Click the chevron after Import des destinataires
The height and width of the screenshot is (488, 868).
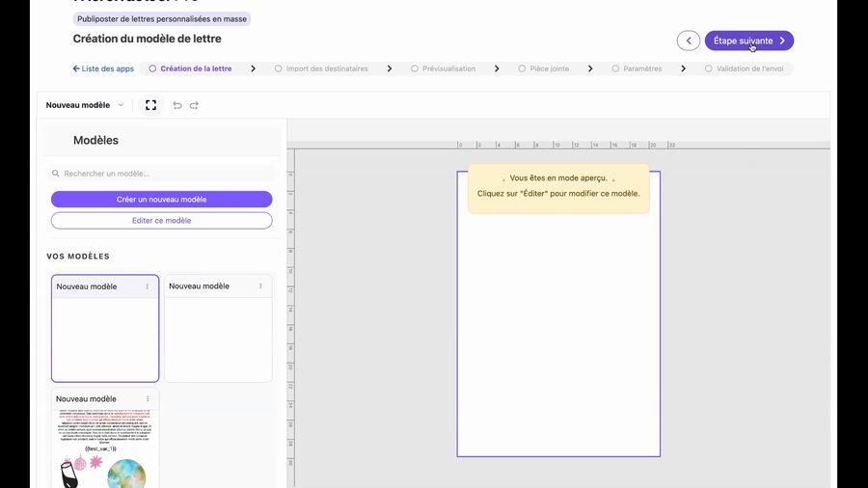(x=390, y=68)
